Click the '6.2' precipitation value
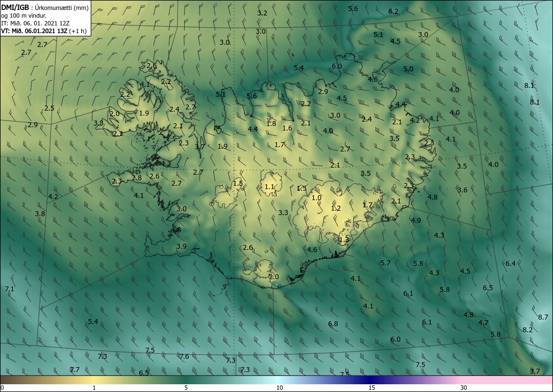This screenshot has height=392, width=553. 393,11
